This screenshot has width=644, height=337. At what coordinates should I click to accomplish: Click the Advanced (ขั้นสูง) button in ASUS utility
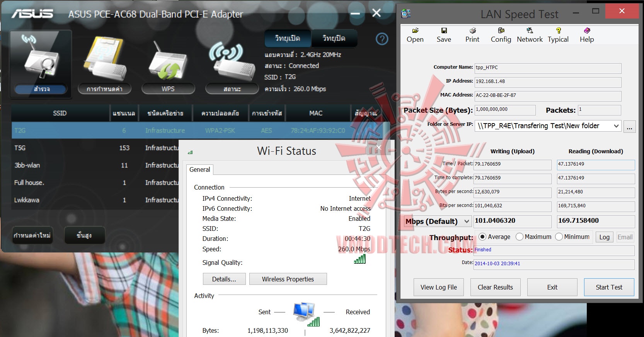coord(84,235)
